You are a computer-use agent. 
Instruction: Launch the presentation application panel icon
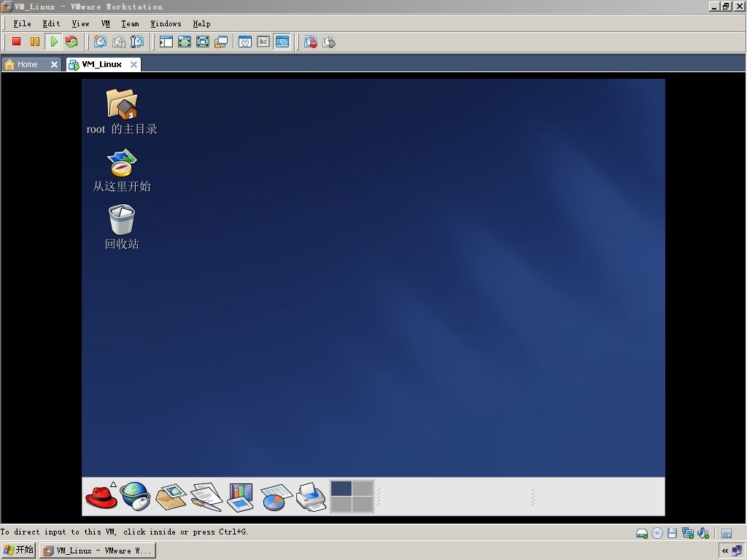241,497
